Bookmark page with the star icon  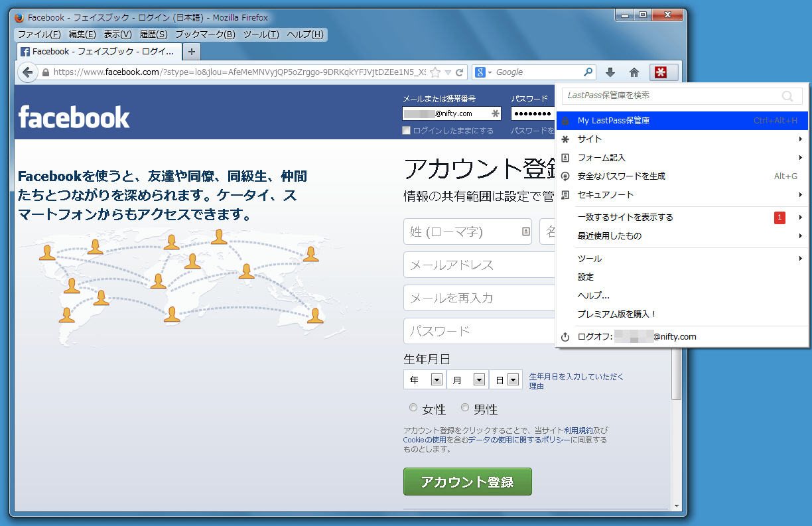pyautogui.click(x=435, y=72)
